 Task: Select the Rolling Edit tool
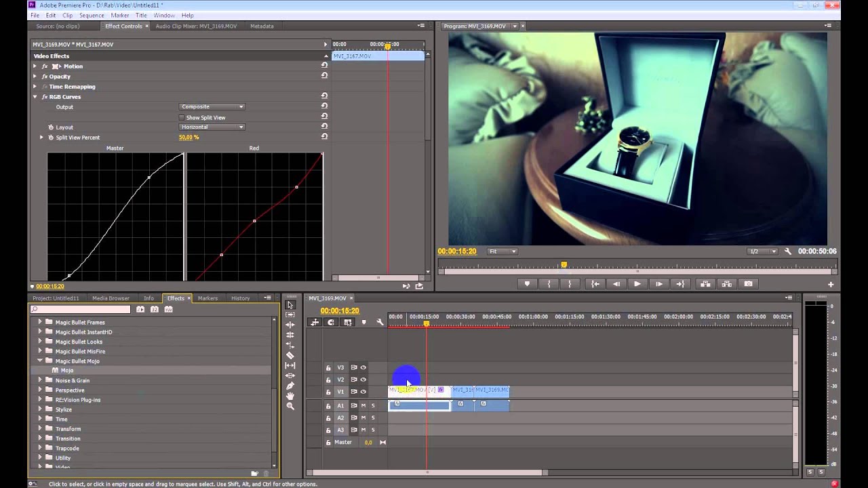(290, 335)
